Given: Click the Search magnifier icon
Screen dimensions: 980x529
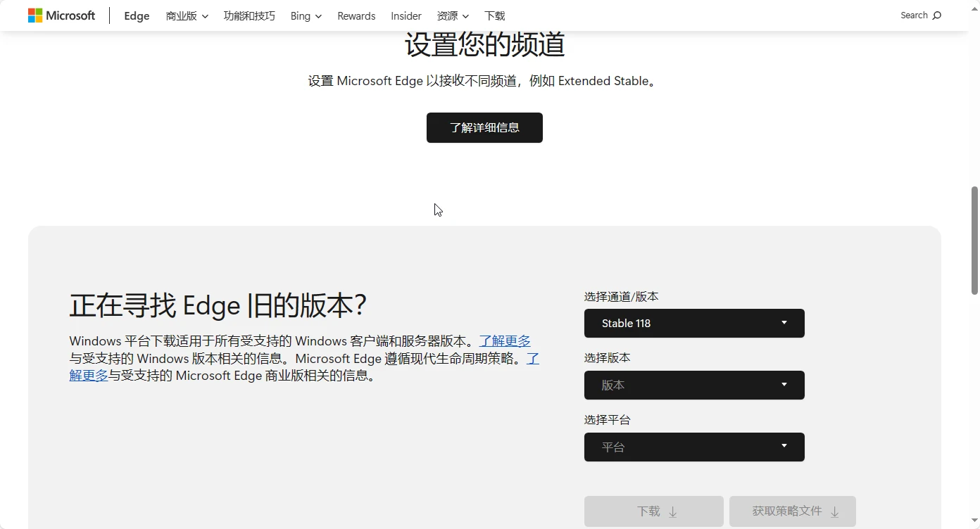Looking at the screenshot, I should coord(936,15).
